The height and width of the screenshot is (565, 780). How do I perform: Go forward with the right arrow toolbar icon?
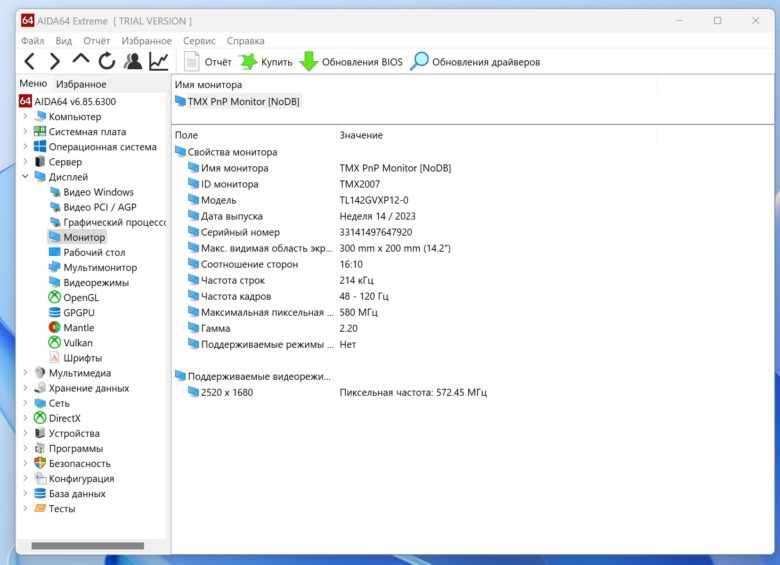55,62
